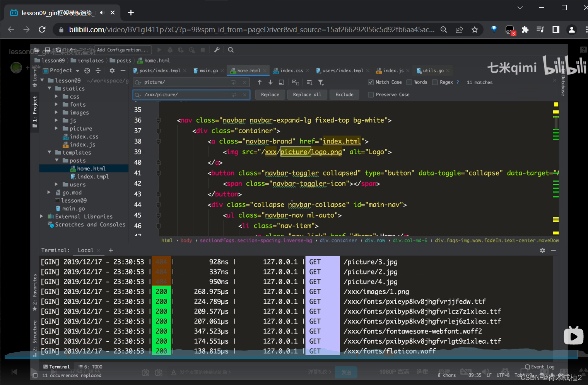The height and width of the screenshot is (385, 588).
Task: Click the Replace all button
Action: (307, 95)
